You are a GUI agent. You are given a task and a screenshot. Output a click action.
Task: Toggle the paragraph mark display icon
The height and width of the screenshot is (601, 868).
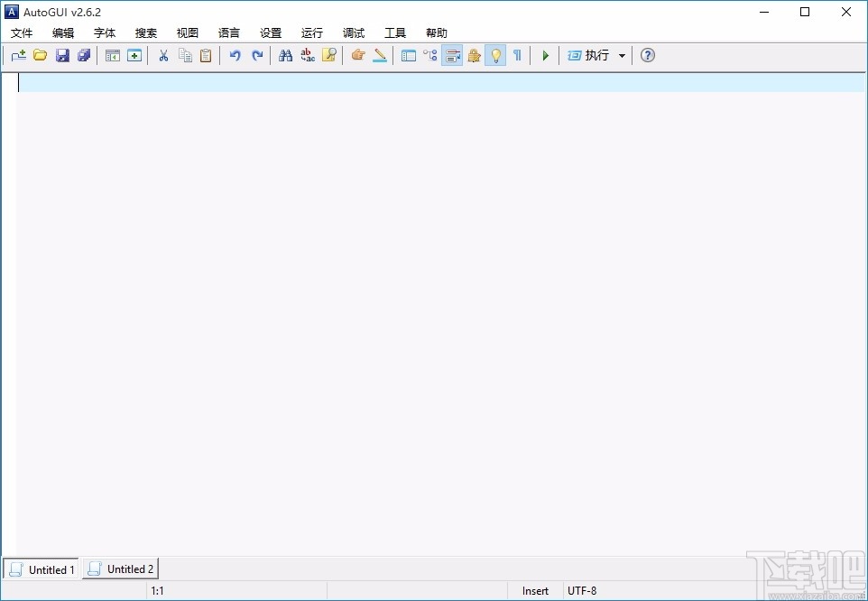click(x=517, y=55)
